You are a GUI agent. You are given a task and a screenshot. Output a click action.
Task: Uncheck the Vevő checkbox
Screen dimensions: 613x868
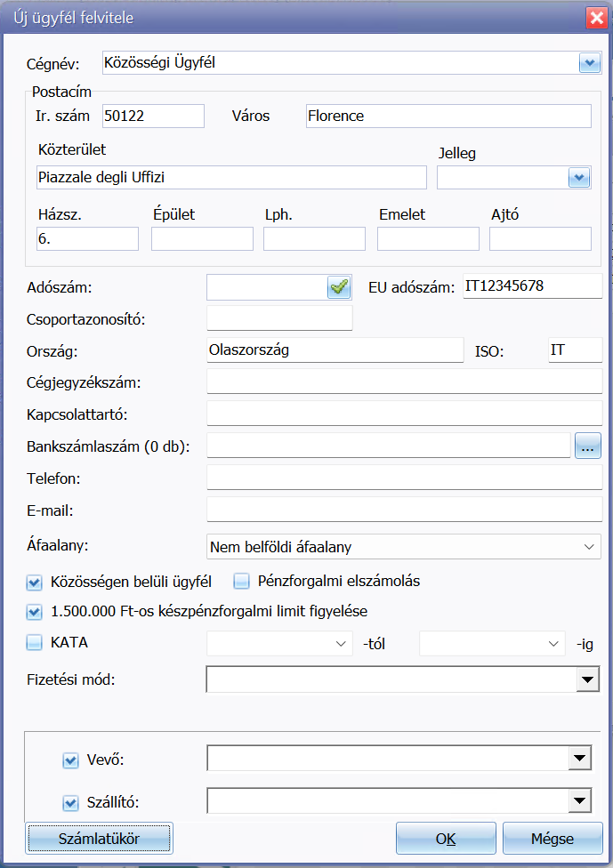pos(71,760)
